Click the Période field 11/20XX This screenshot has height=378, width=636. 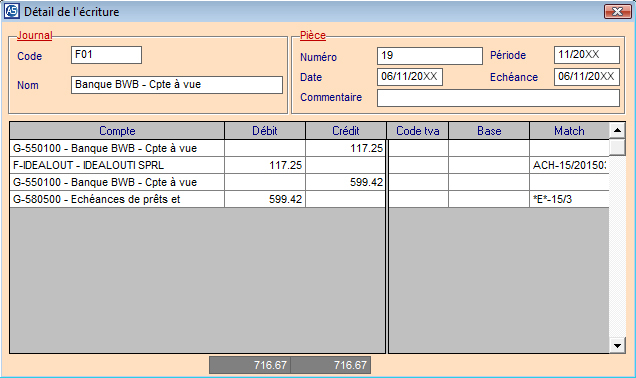(x=587, y=55)
